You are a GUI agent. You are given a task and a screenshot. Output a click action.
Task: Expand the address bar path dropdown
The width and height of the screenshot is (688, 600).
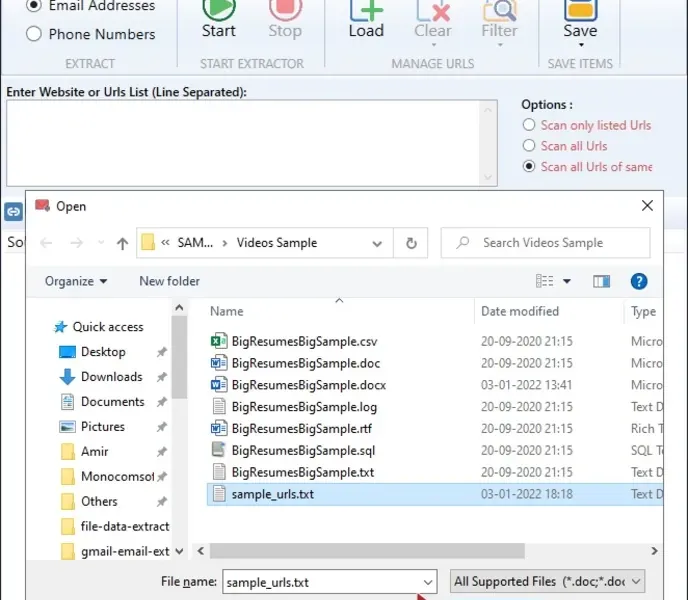click(x=377, y=244)
